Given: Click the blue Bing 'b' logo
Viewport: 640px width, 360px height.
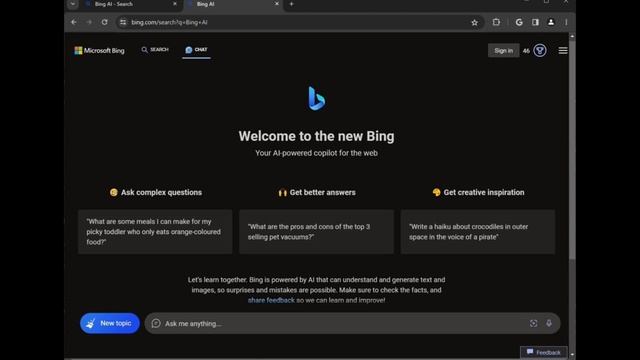Looking at the screenshot, I should tap(316, 98).
